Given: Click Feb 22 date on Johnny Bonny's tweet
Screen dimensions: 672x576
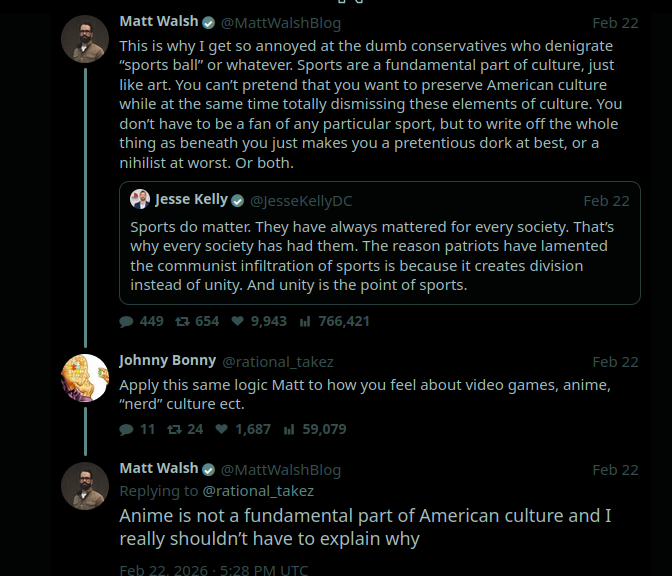Looking at the screenshot, I should tap(615, 362).
